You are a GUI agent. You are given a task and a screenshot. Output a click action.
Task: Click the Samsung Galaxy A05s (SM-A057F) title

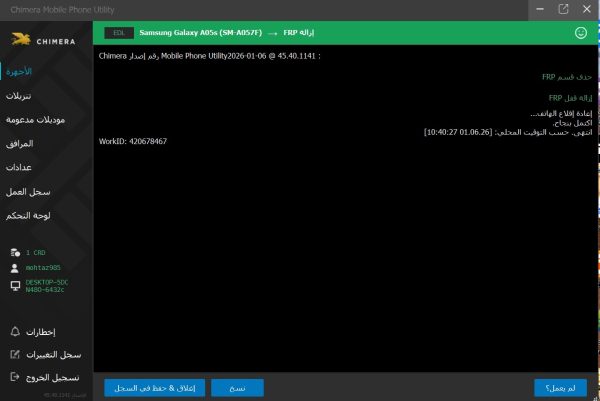click(201, 33)
